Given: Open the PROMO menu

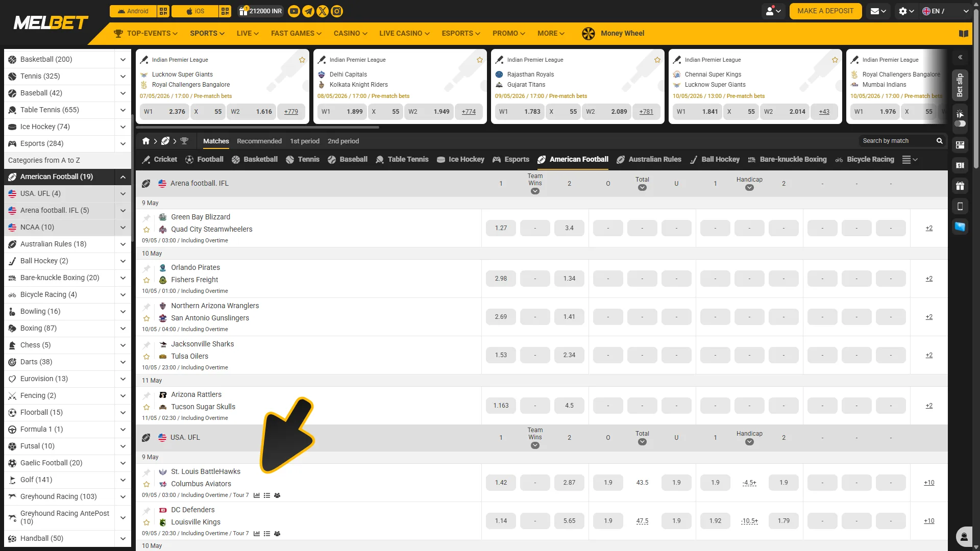Looking at the screenshot, I should (509, 34).
